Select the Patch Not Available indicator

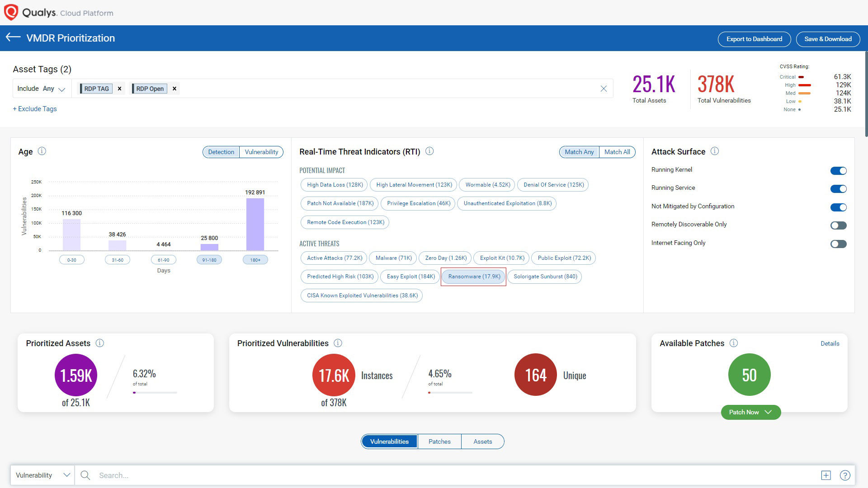pyautogui.click(x=340, y=203)
